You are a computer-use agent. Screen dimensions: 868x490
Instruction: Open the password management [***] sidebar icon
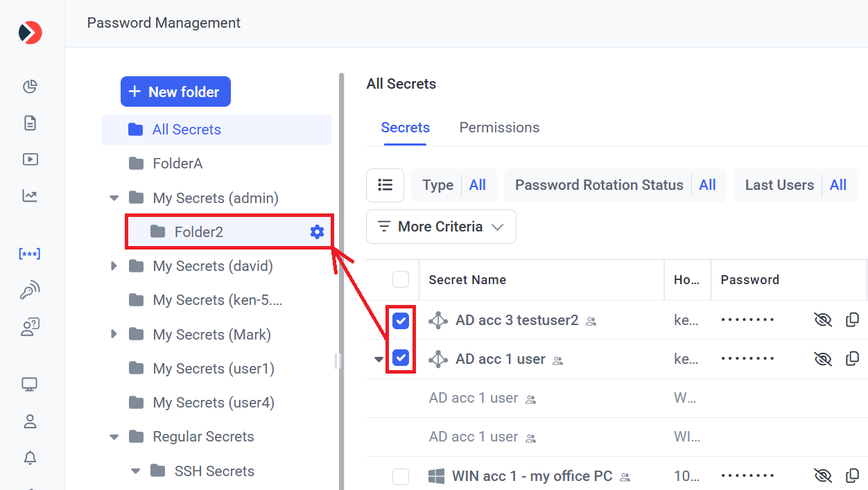click(x=30, y=254)
